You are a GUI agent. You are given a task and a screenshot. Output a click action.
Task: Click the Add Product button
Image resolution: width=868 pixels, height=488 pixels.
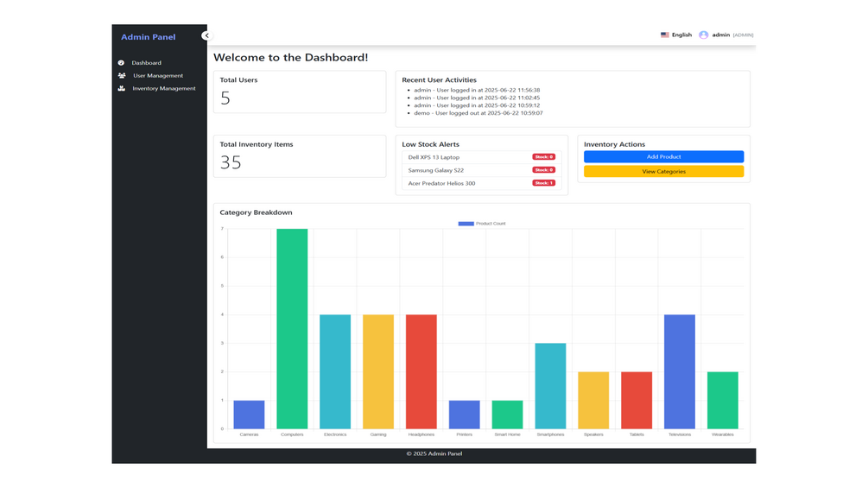click(x=663, y=156)
